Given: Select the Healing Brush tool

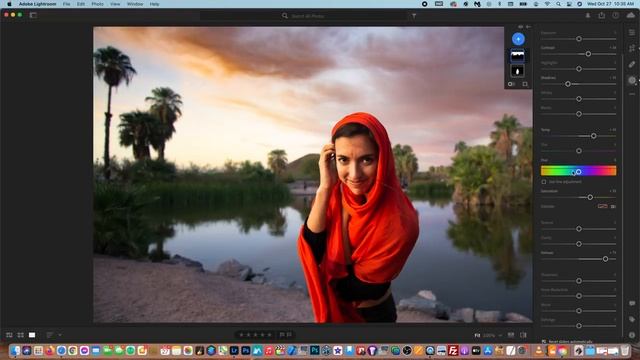Looking at the screenshot, I should click(631, 64).
